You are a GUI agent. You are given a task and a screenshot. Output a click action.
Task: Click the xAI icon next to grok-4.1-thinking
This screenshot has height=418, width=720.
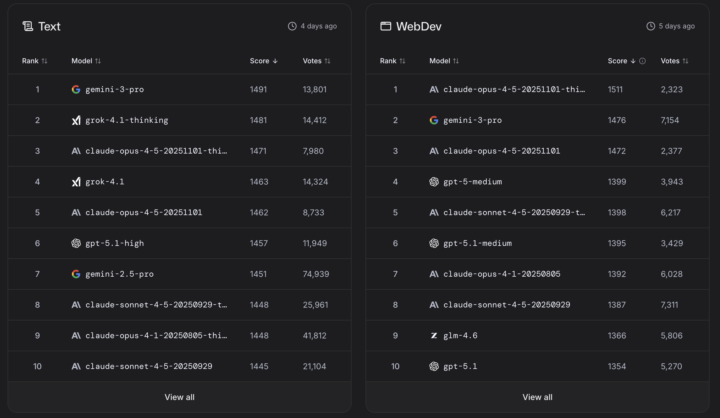tap(76, 120)
